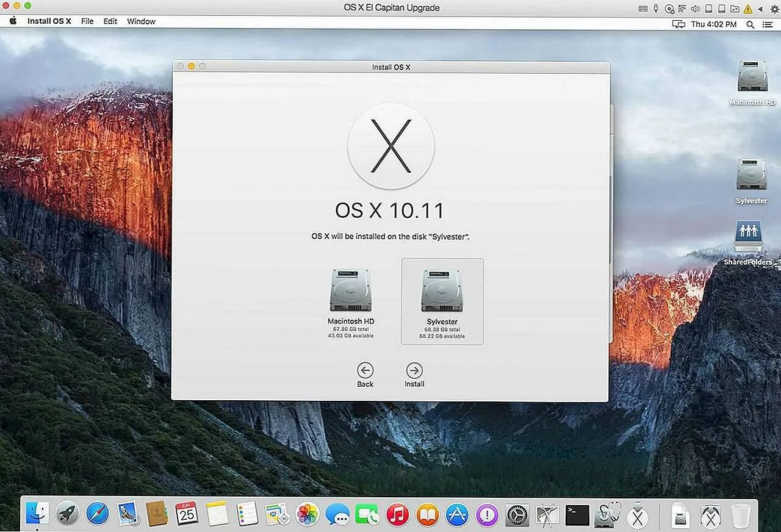Click the sound speaker status icon

click(x=695, y=9)
